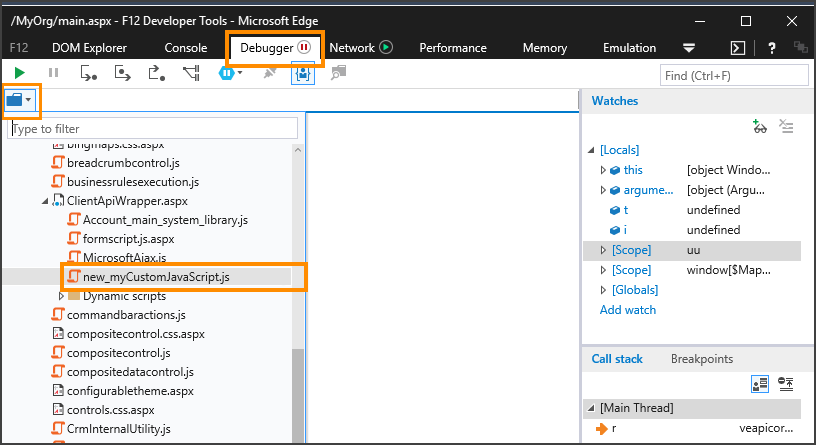Click the Step out icon
Viewport: 816px width, 445px height.
tap(156, 72)
